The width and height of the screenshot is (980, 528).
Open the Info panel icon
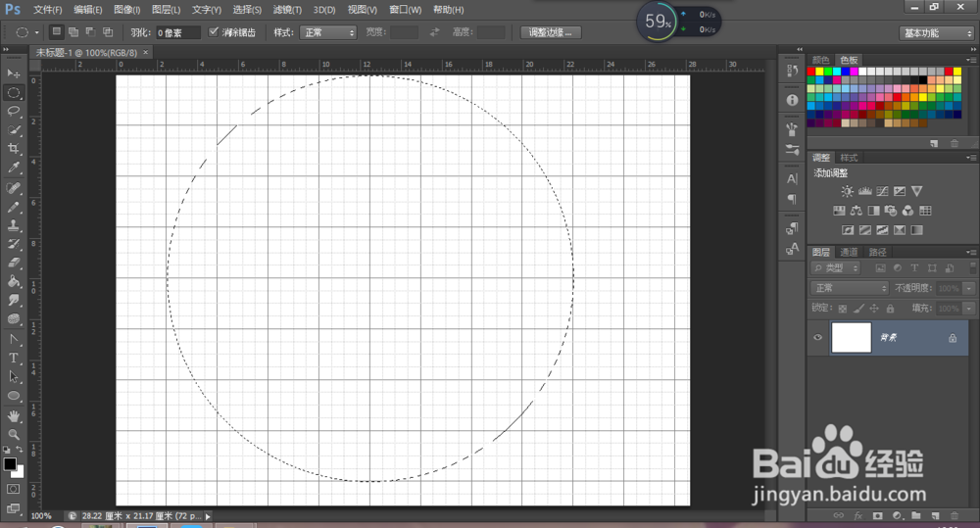tap(792, 100)
